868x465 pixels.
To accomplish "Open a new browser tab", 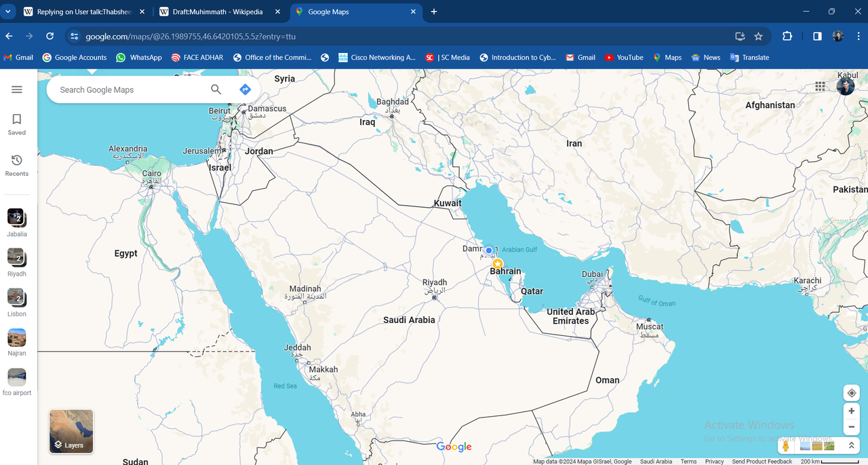I will coord(434,12).
